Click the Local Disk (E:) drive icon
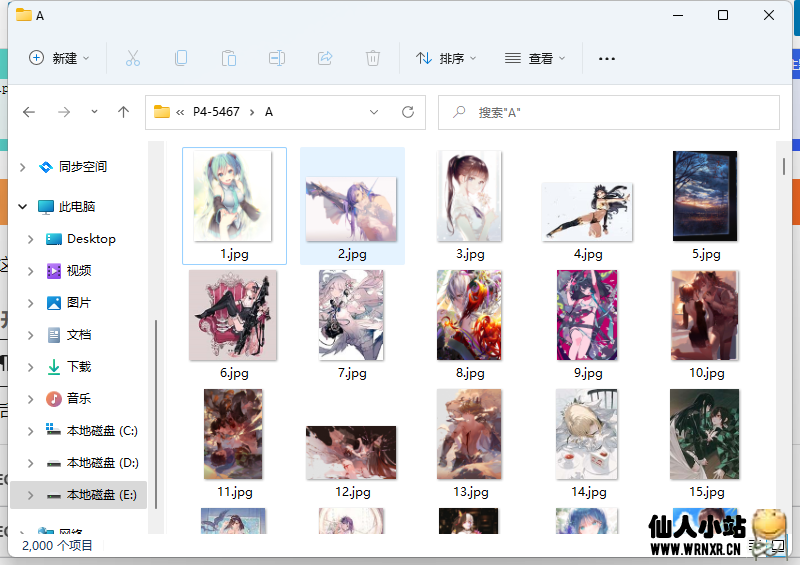Viewport: 800px width, 565px height. (54, 496)
